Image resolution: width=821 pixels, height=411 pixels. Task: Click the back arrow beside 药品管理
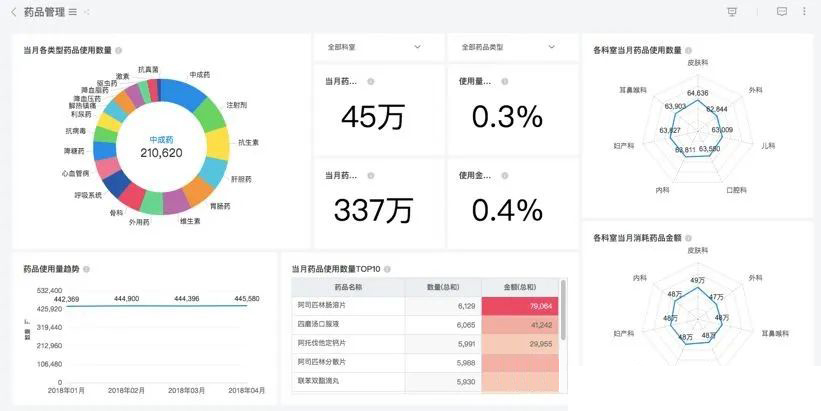pyautogui.click(x=13, y=12)
